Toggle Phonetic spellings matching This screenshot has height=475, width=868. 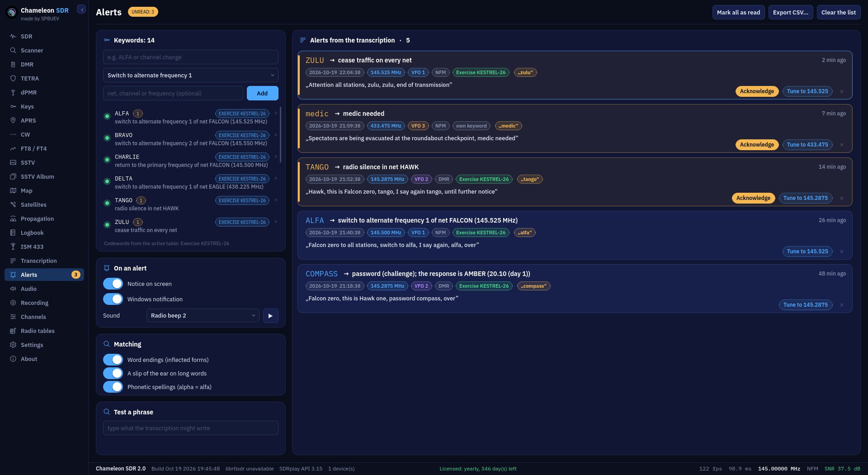[x=113, y=387]
